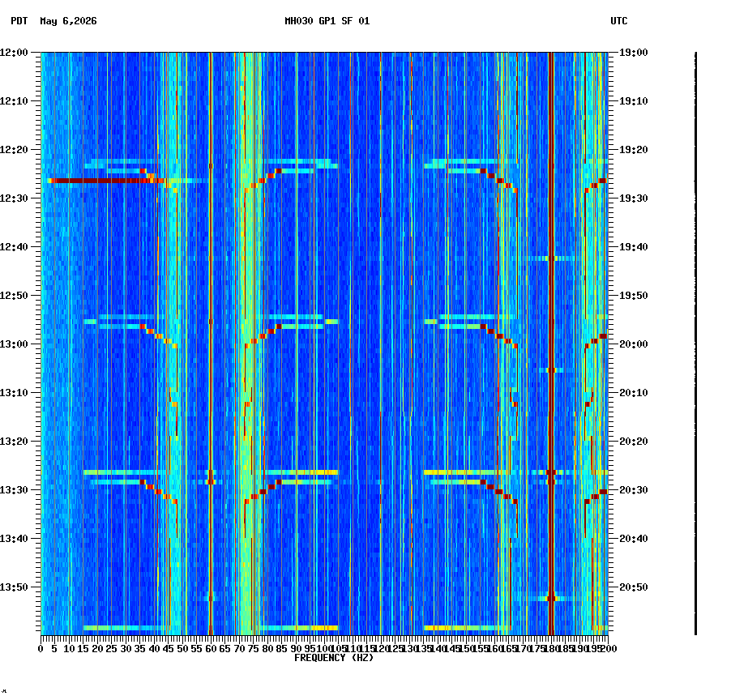The width and height of the screenshot is (731, 700).
Task: Click the 20:20 UTC time label
Action: [634, 442]
